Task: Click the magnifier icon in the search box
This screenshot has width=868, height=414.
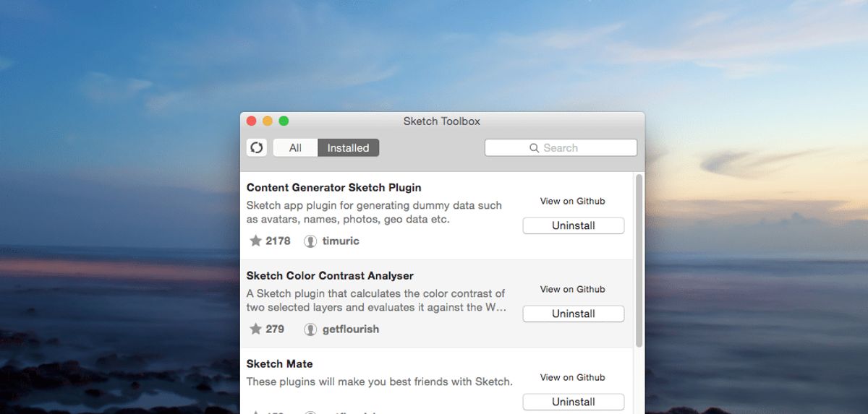Action: (x=535, y=148)
